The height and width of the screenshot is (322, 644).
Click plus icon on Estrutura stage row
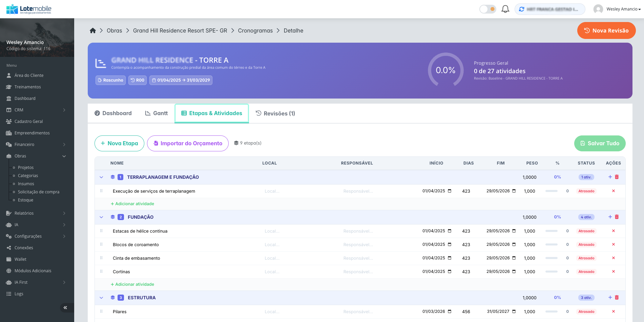[610, 297]
